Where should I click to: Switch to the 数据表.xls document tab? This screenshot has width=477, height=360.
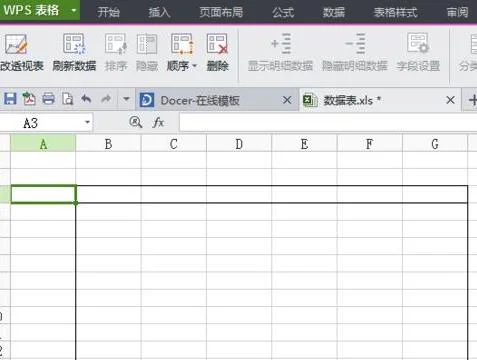tap(380, 100)
